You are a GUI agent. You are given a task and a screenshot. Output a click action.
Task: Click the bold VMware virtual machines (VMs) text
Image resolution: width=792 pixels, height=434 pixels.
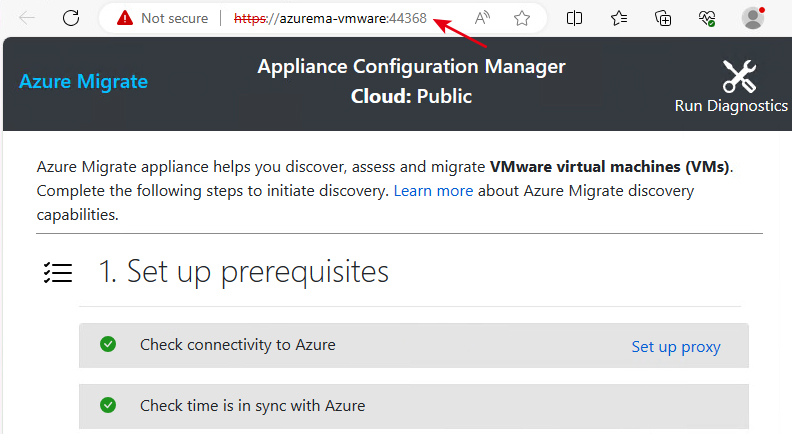(610, 167)
